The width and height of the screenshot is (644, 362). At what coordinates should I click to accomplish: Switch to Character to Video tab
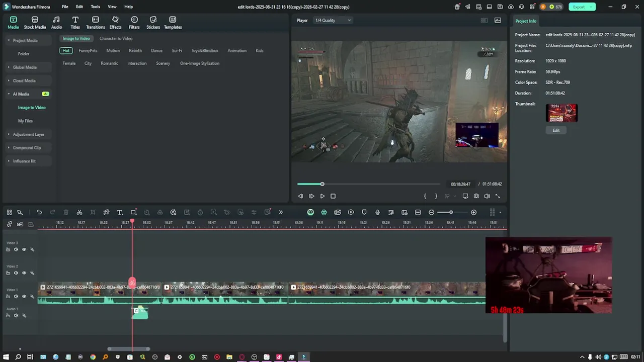(116, 39)
